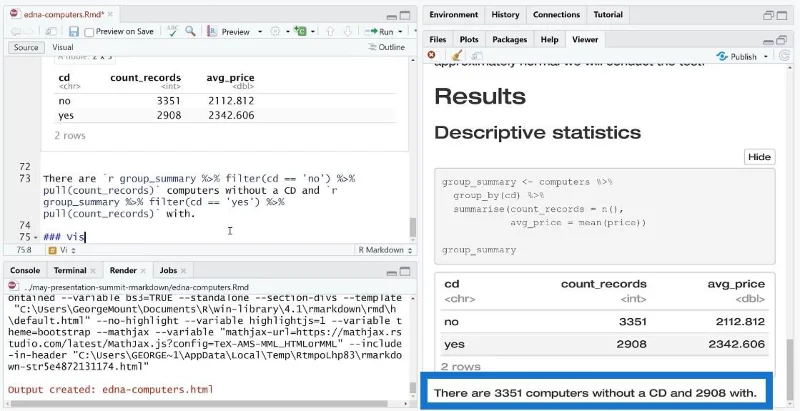The height and width of the screenshot is (411, 800).
Task: Toggle the document Outline
Action: [386, 47]
